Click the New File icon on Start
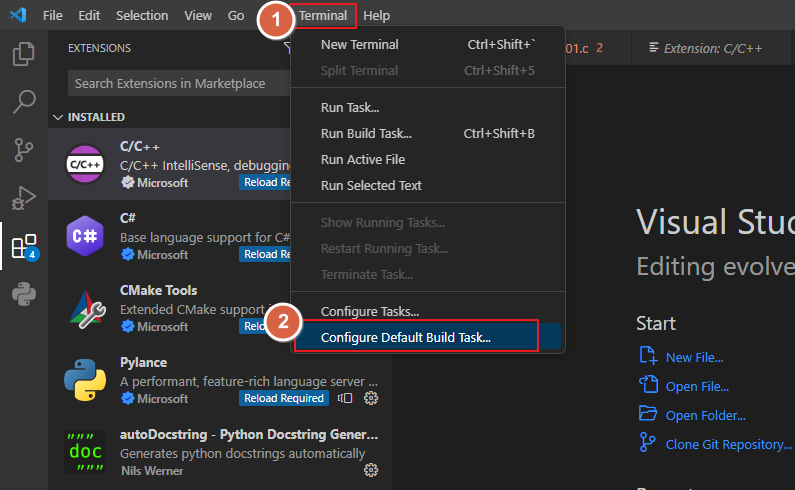 [648, 356]
